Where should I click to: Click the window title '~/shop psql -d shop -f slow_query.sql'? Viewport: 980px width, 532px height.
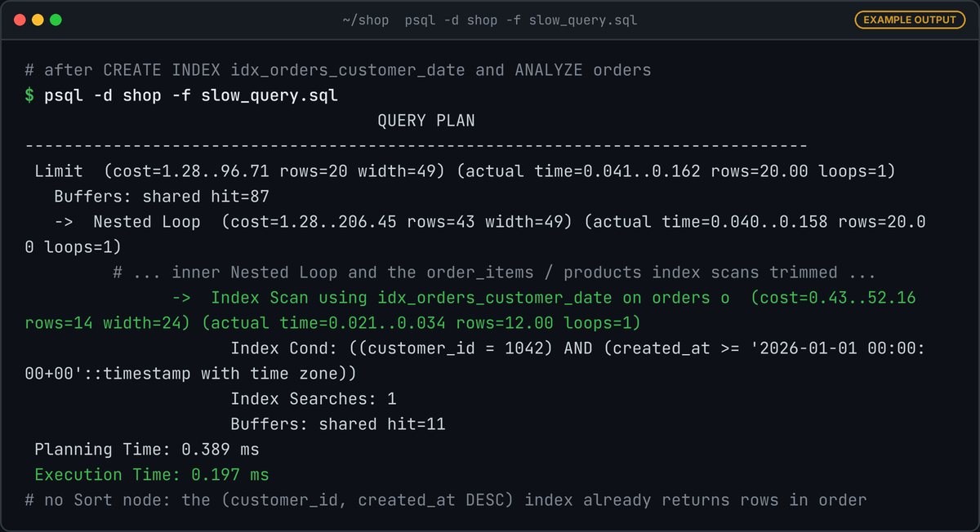click(x=490, y=20)
